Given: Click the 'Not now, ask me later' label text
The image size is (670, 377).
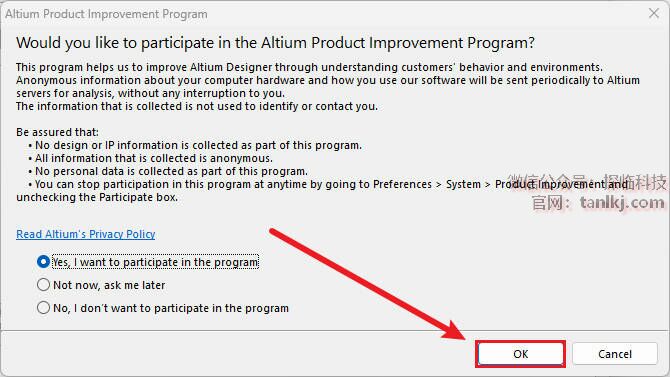Looking at the screenshot, I should click(x=109, y=285).
